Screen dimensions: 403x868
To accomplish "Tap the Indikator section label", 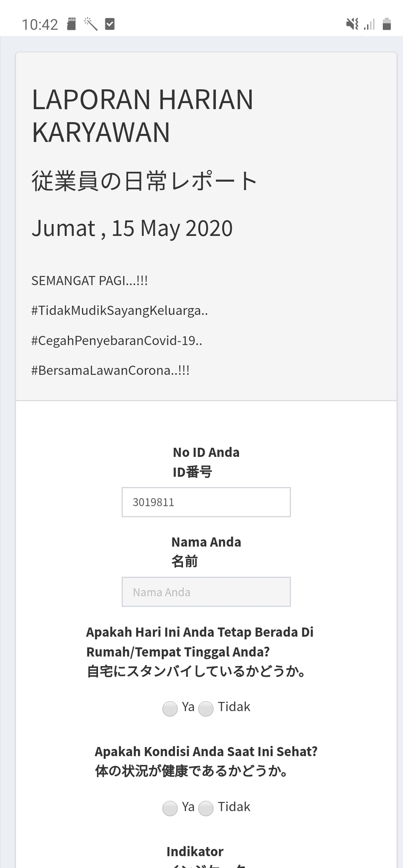I will click(x=195, y=851).
